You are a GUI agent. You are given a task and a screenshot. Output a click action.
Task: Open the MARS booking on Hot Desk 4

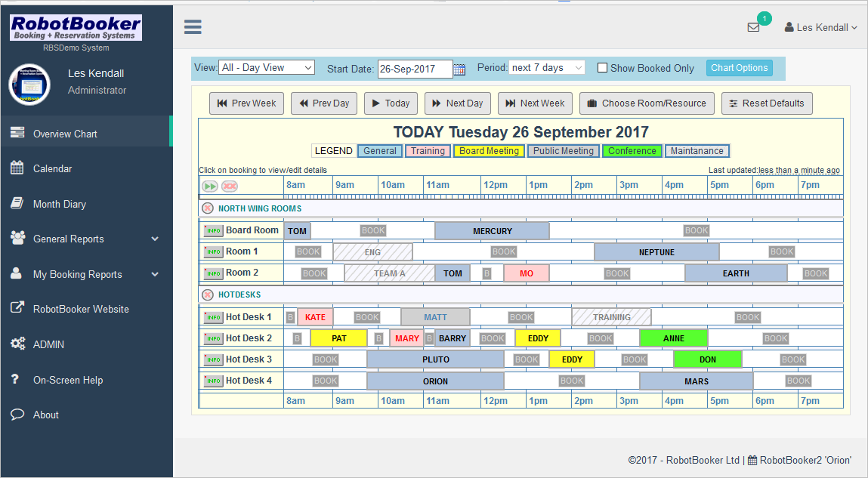[696, 381]
